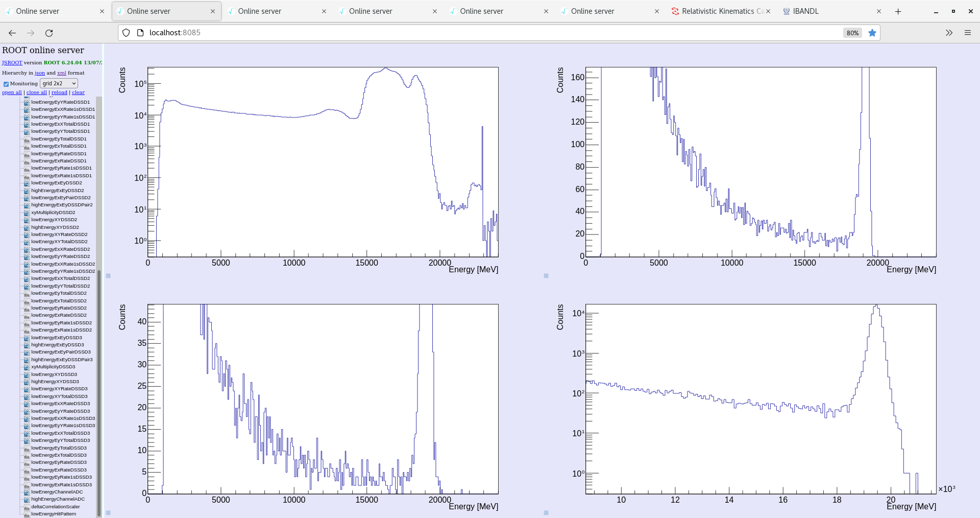Click the lowEnergyEyTotalDSSD1 histogram icon
980x518 pixels.
tap(27, 139)
